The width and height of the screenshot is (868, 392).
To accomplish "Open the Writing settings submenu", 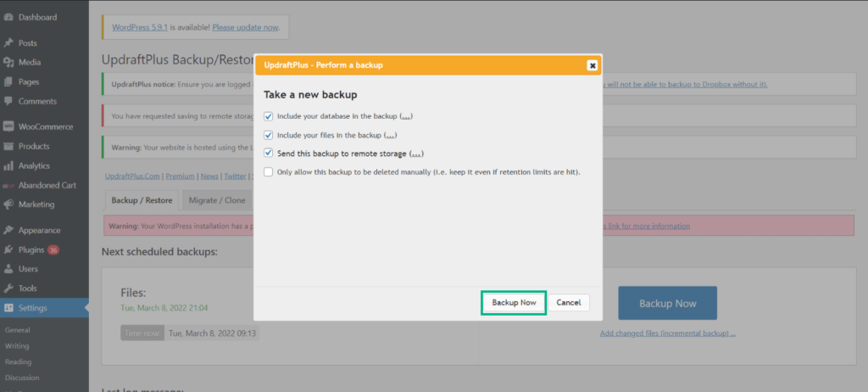I will [17, 346].
